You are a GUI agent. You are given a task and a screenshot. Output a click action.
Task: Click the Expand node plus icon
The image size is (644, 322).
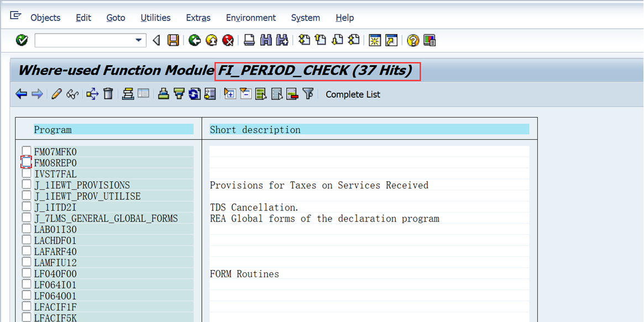[229, 94]
